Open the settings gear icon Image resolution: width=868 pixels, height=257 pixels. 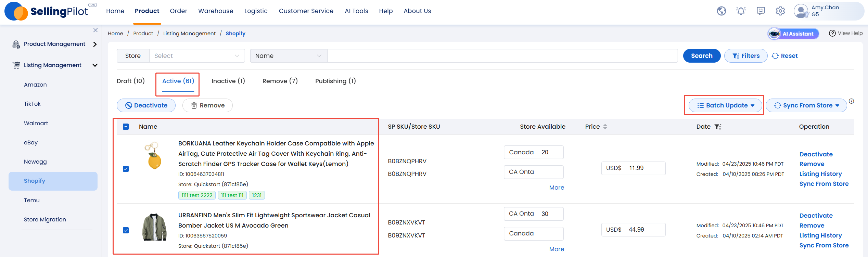(x=780, y=11)
